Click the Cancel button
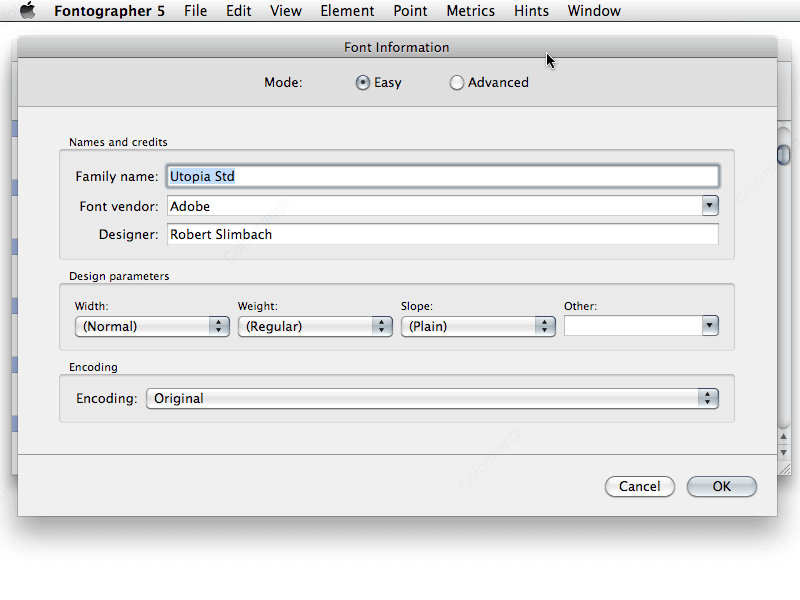 (x=640, y=486)
